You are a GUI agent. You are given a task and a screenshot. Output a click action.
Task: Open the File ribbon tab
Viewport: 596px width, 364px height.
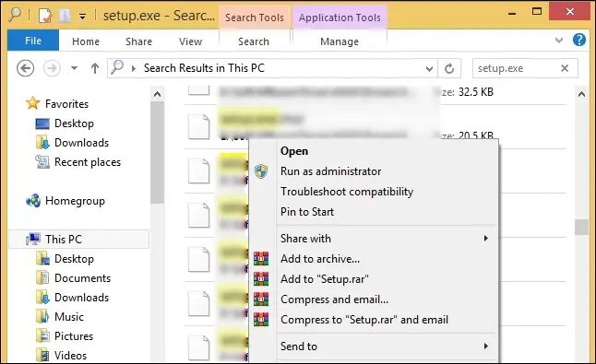pyautogui.click(x=33, y=41)
